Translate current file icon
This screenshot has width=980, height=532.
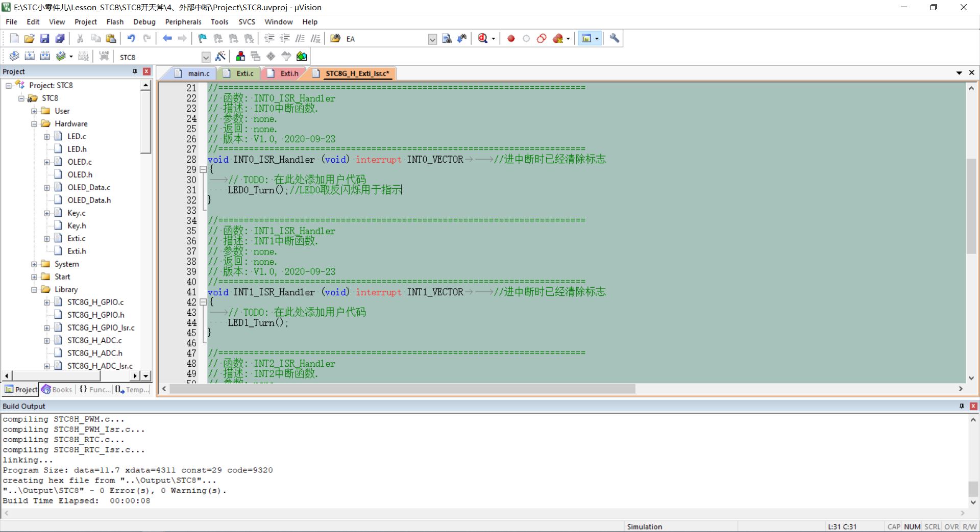click(x=14, y=56)
